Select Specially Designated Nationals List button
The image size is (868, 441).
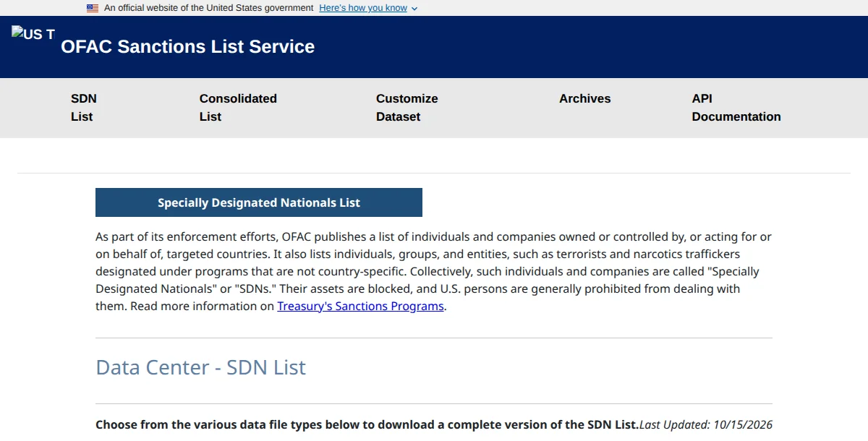pyautogui.click(x=259, y=202)
